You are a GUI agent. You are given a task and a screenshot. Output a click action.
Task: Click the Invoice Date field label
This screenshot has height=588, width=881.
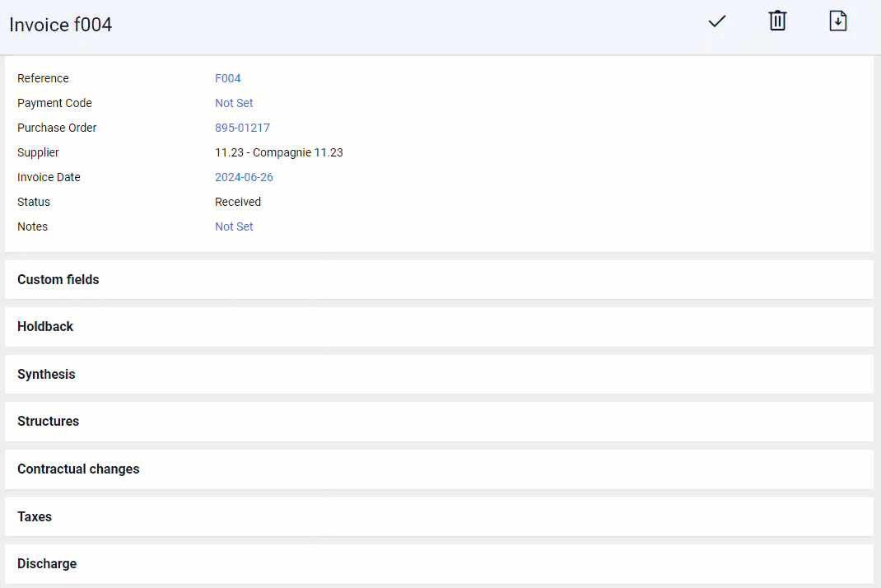point(49,177)
